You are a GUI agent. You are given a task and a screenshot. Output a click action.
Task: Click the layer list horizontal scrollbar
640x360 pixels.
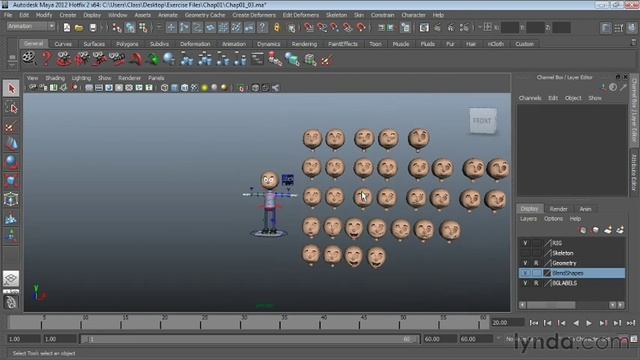pyautogui.click(x=552, y=305)
